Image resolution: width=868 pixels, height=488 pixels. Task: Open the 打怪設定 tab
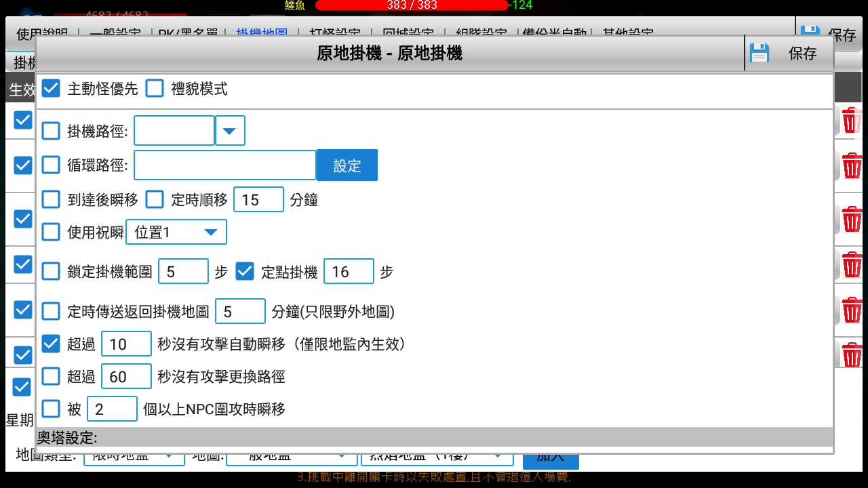(335, 31)
